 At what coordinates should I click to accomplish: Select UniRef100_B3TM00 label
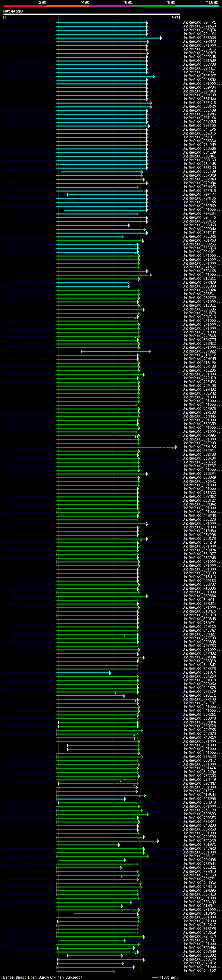(x=199, y=99)
